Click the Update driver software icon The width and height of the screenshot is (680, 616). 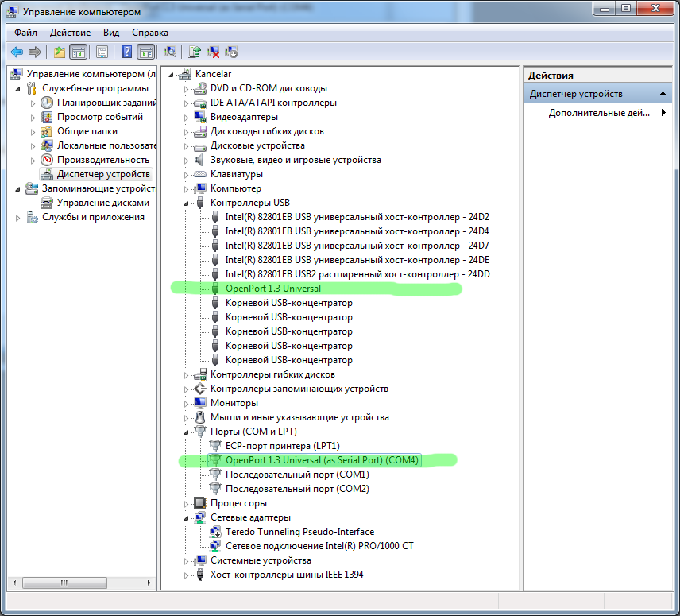click(x=195, y=52)
